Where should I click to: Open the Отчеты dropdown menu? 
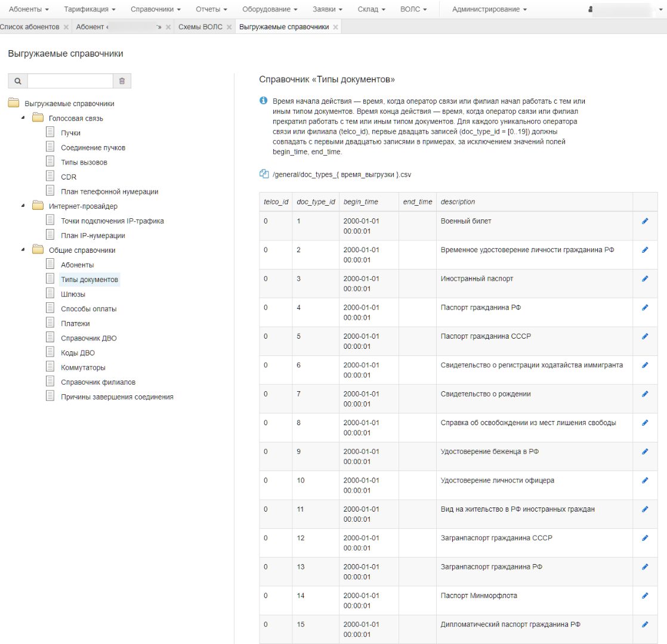pyautogui.click(x=211, y=10)
